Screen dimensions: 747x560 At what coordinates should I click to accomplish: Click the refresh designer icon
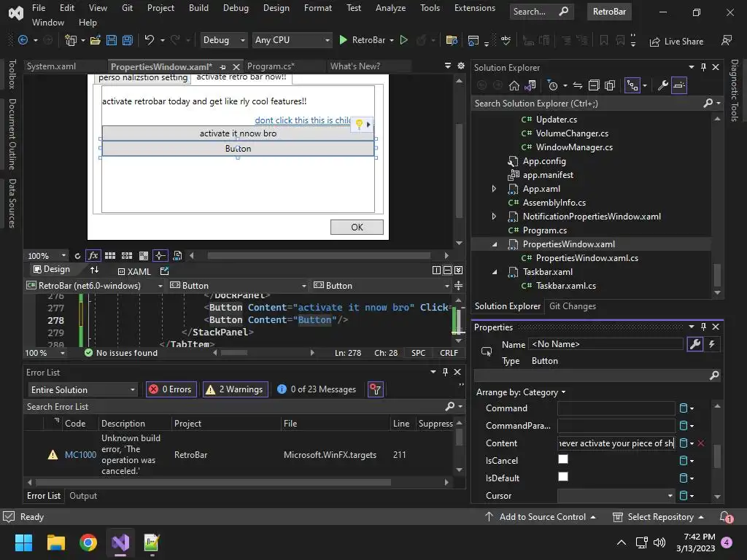[77, 256]
